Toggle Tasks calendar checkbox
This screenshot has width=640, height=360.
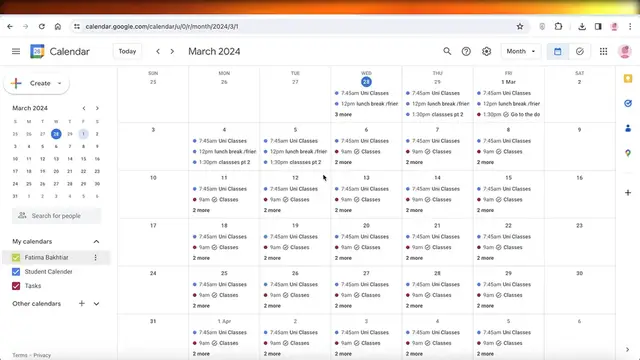(x=16, y=286)
